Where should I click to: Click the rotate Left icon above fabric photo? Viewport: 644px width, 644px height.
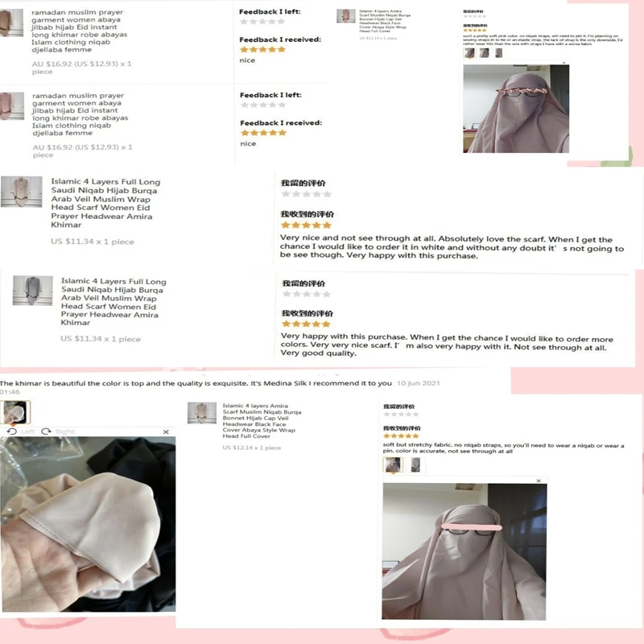click(x=12, y=431)
